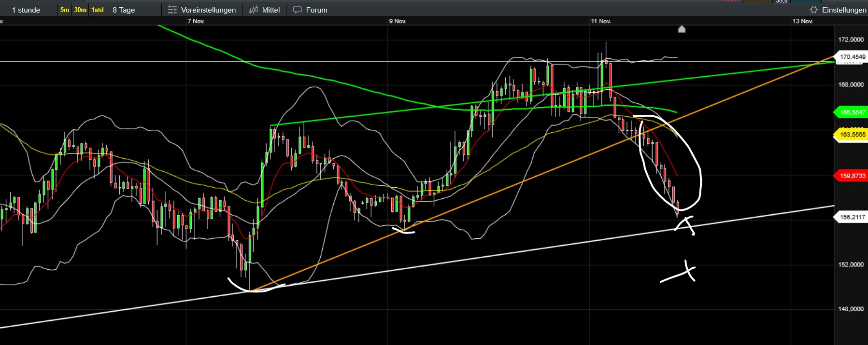This screenshot has width=868, height=345.
Task: Click the white 170,4549 price label
Action: 852,57
